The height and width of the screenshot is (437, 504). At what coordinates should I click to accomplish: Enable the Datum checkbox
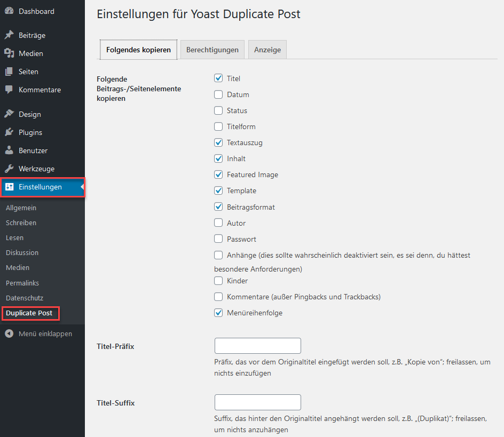[x=218, y=94]
